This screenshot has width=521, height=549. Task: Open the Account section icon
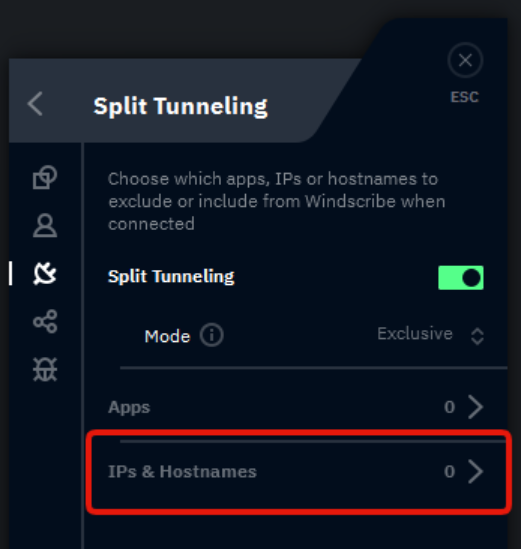[x=45, y=226]
